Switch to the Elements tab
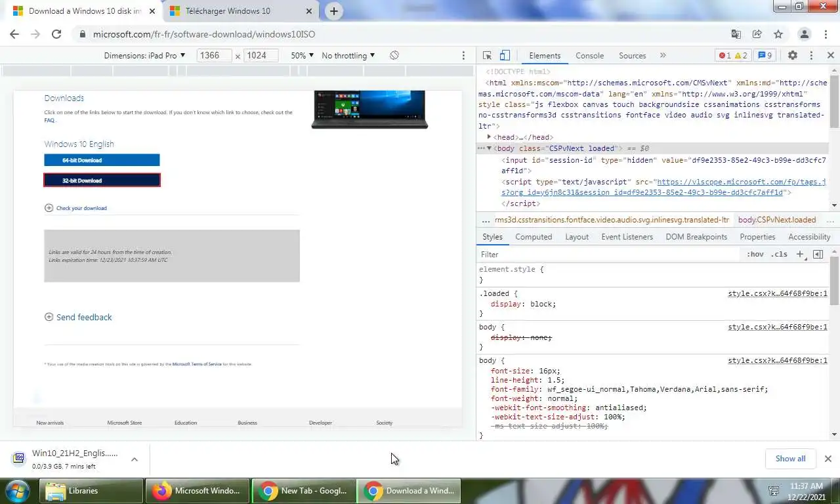The width and height of the screenshot is (840, 504). [x=545, y=56]
